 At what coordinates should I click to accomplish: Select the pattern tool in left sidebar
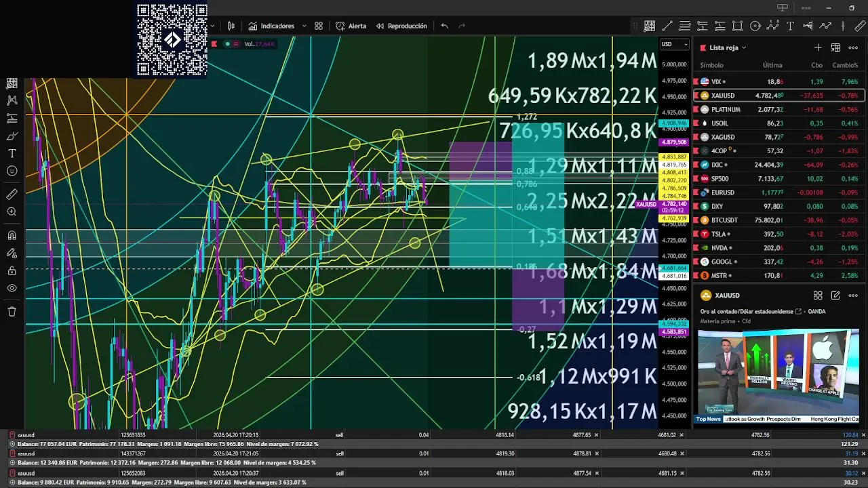click(x=12, y=100)
